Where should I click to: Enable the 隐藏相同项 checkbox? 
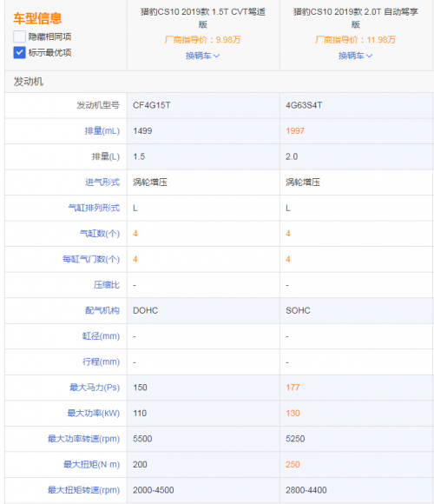[19, 36]
